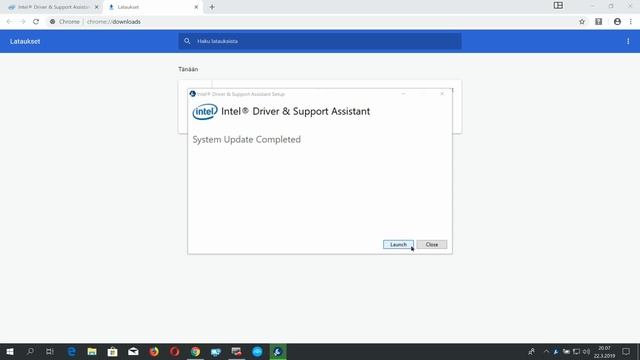640x360 pixels.
Task: Open the Action Center notifications
Action: [x=626, y=351]
